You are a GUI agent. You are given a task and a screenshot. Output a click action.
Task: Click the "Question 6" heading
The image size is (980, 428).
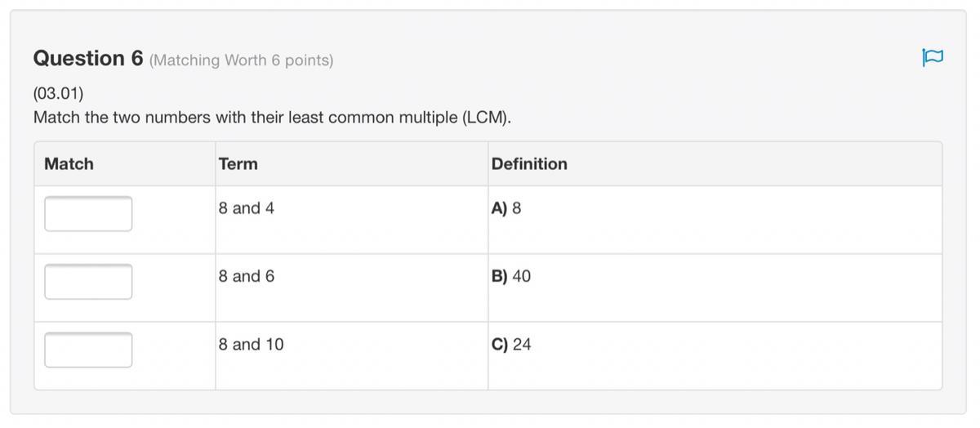[88, 59]
